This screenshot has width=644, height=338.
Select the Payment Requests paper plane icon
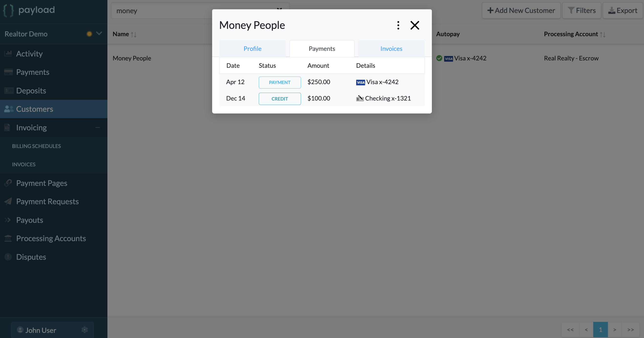[x=8, y=201]
